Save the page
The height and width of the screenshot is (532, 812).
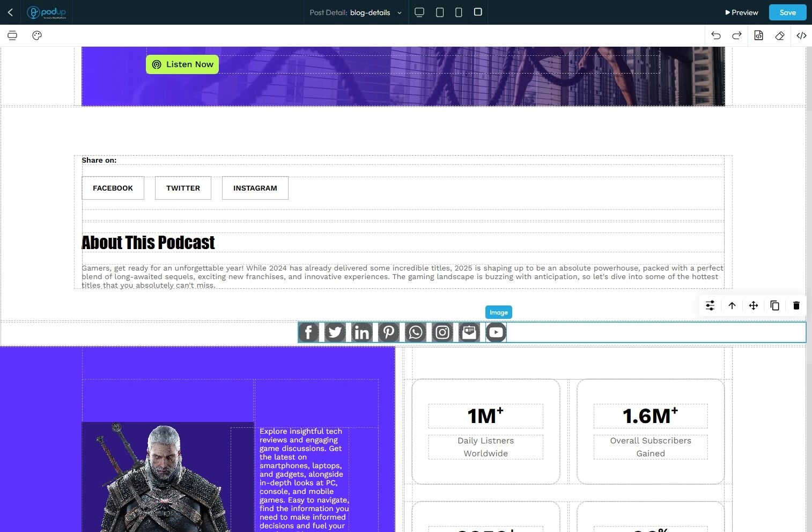787,12
